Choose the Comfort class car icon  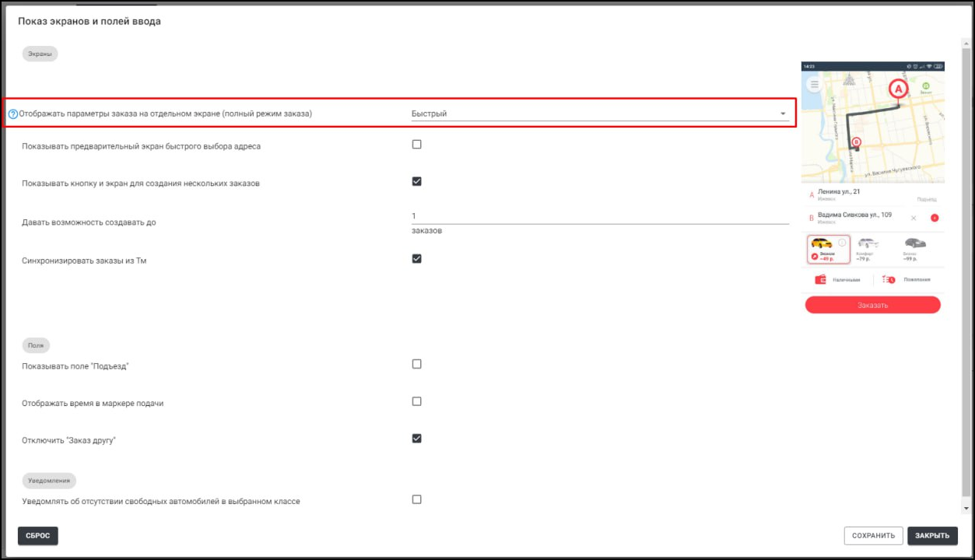(x=868, y=243)
